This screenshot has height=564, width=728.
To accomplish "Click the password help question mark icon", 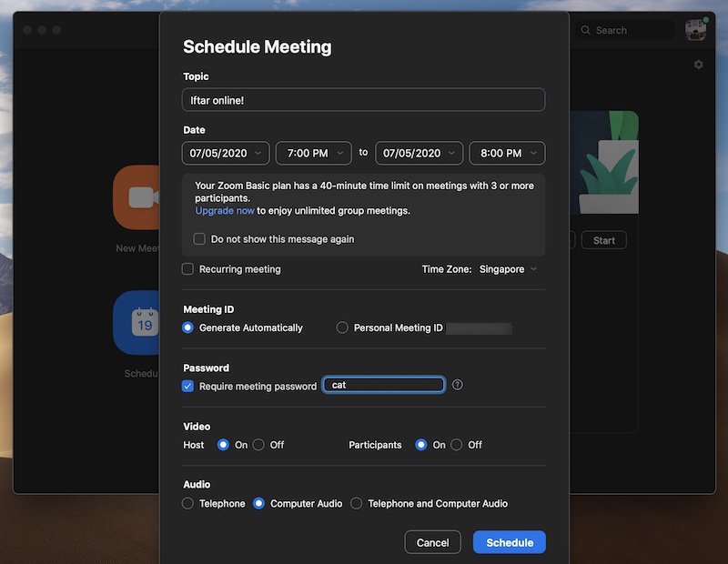I will 458,385.
